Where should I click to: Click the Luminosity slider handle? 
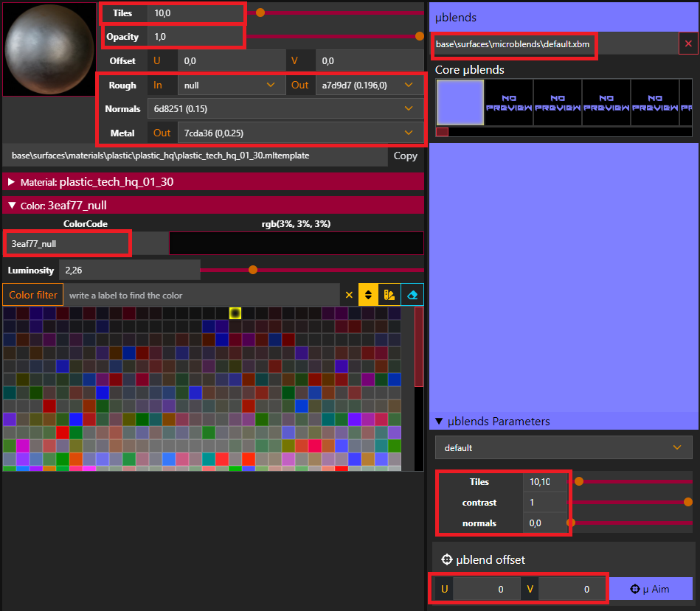point(253,270)
